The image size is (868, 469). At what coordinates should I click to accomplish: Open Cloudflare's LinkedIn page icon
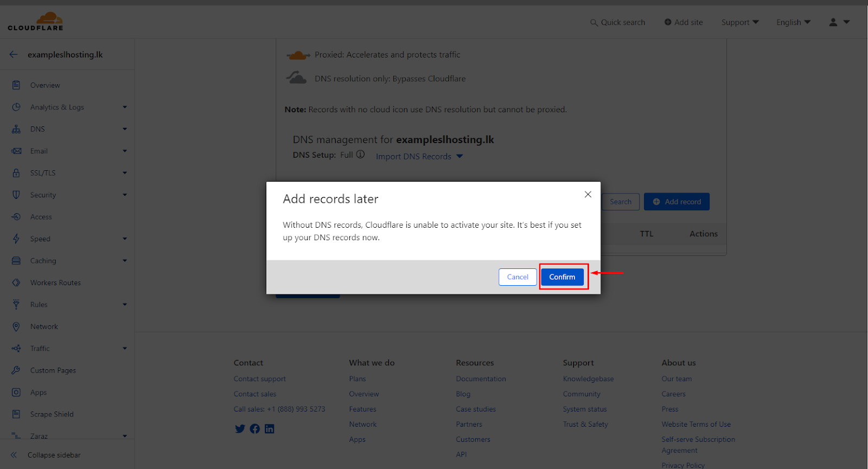[x=270, y=429]
